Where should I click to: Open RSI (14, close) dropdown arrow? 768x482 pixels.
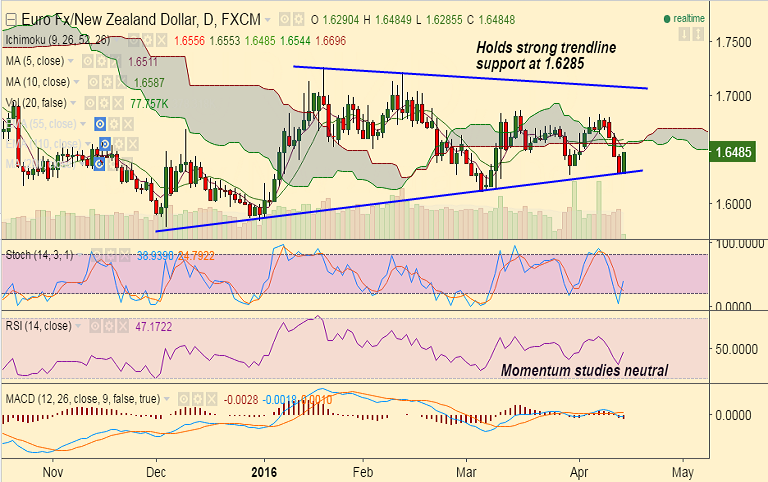78,326
